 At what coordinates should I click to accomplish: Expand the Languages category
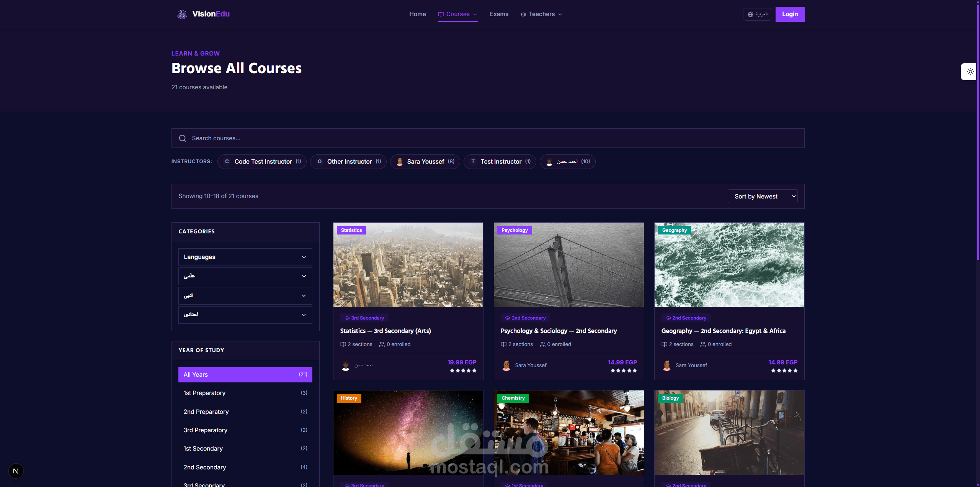[x=245, y=257]
